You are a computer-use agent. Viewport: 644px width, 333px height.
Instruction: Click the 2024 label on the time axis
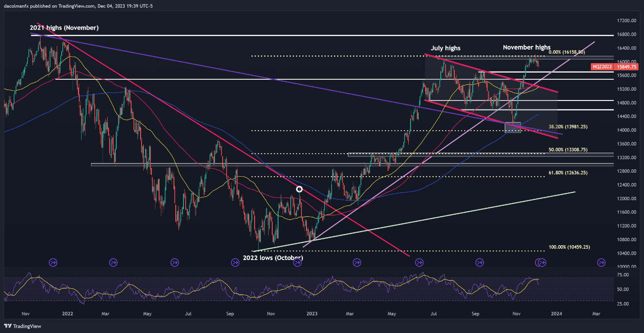(x=557, y=313)
